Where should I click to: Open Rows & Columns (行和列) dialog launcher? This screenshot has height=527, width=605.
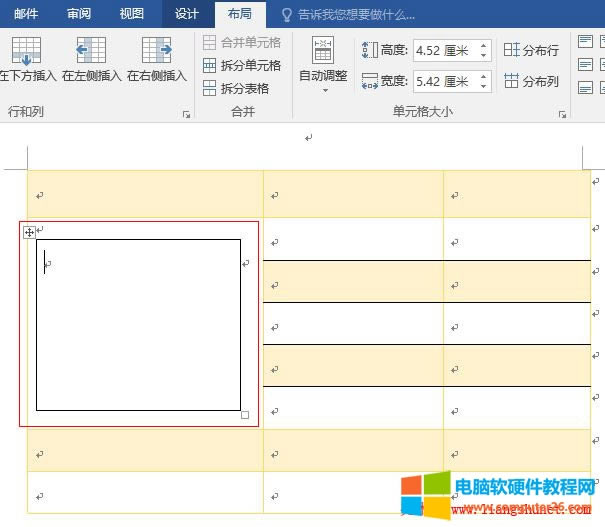(186, 115)
